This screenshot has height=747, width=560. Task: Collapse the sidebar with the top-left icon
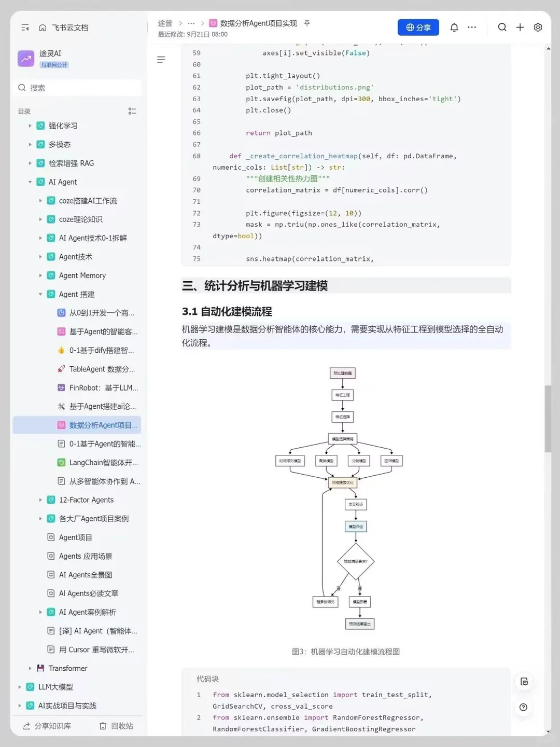point(25,27)
